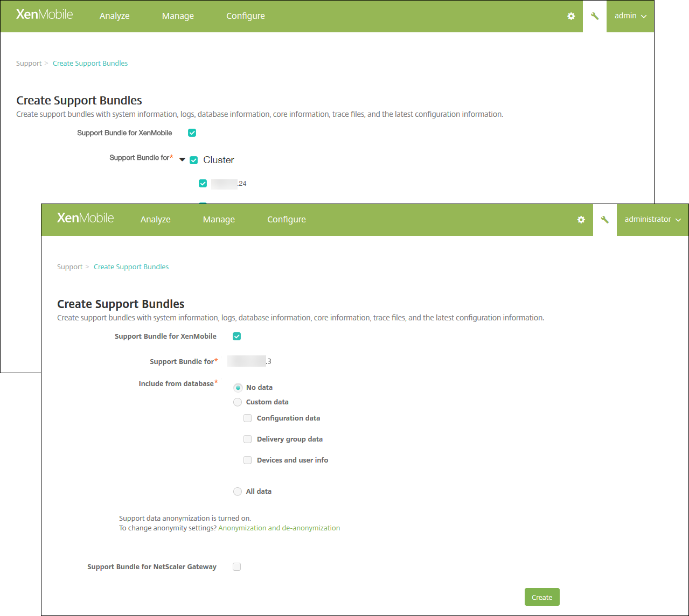Select the All data radio button
Viewport: 689px width, 616px height.
(x=238, y=492)
